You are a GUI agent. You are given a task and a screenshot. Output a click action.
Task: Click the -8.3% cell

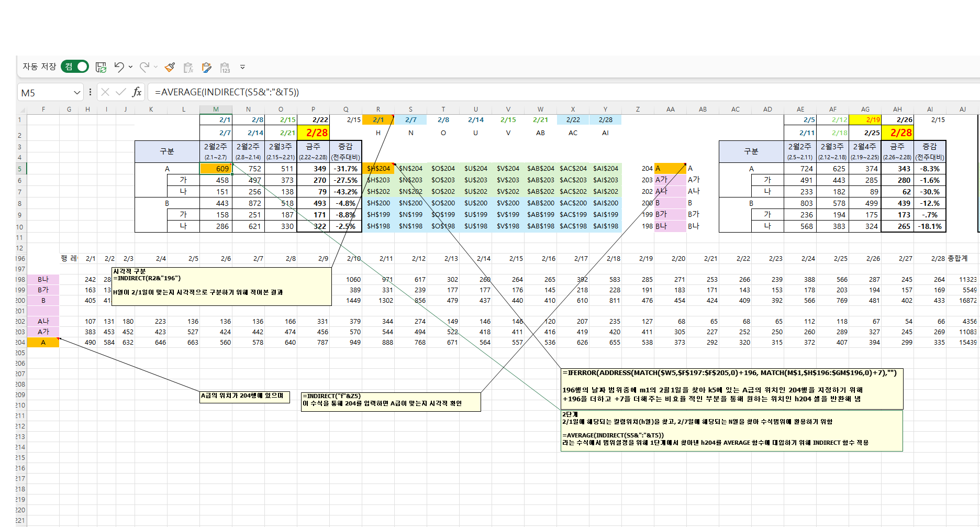click(930, 169)
